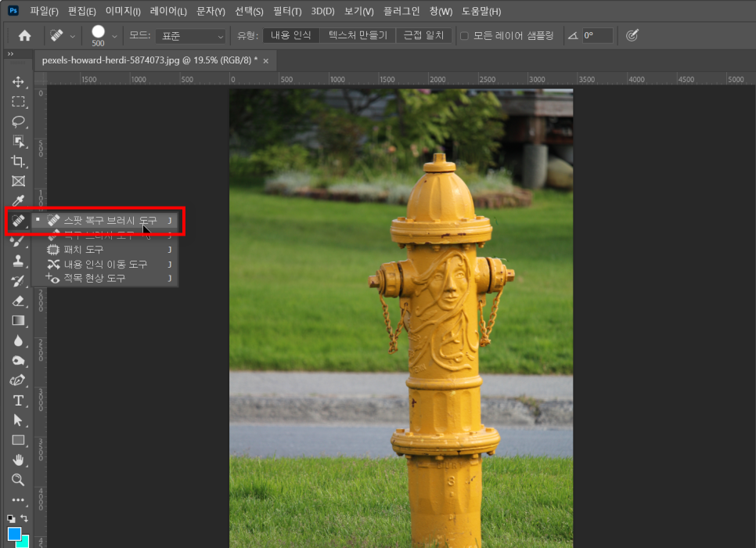Open the brush size picker arrow

[115, 36]
